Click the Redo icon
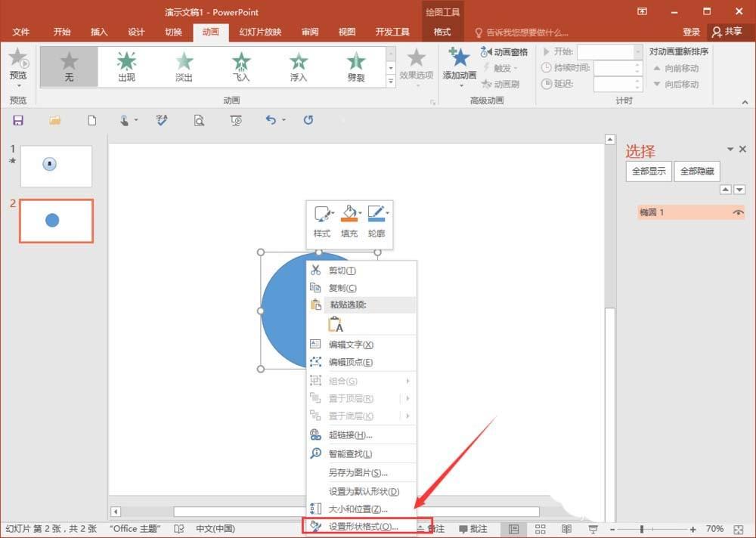 [x=308, y=120]
